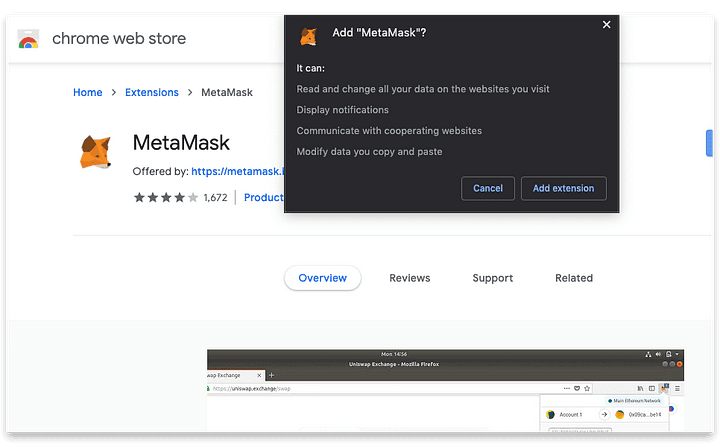This screenshot has height=447, width=720.
Task: Close the Add MetaMask dialog with X
Action: coord(607,24)
